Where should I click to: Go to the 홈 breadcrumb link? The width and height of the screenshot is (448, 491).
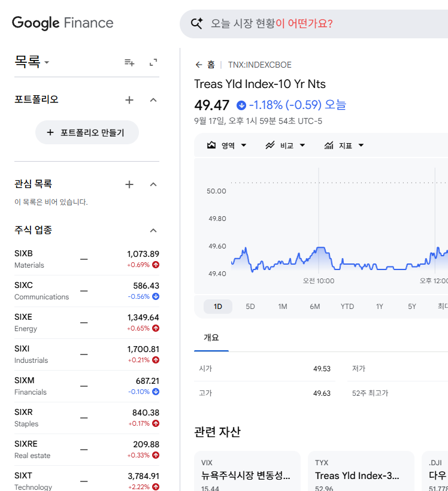pyautogui.click(x=211, y=65)
